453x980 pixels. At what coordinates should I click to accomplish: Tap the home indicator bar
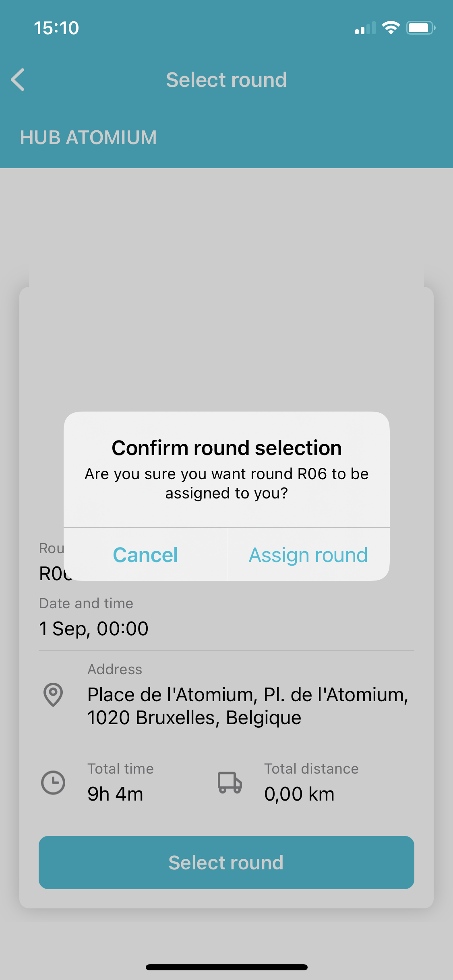[227, 967]
